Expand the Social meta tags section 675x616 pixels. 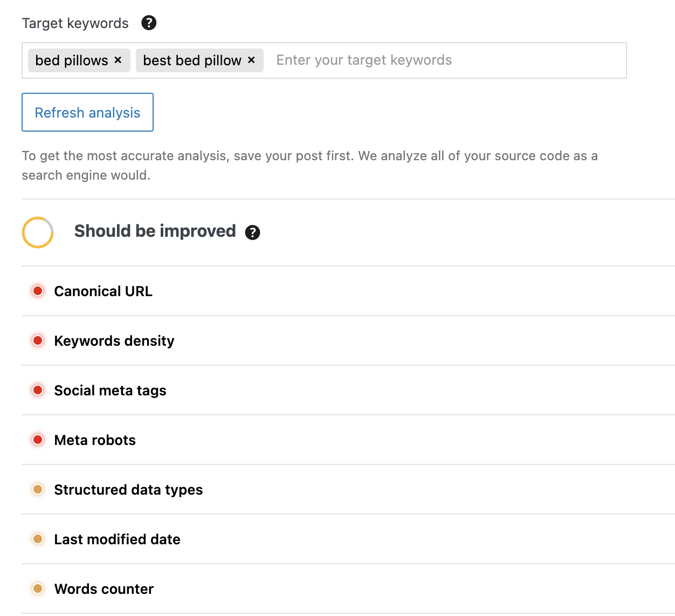348,391
